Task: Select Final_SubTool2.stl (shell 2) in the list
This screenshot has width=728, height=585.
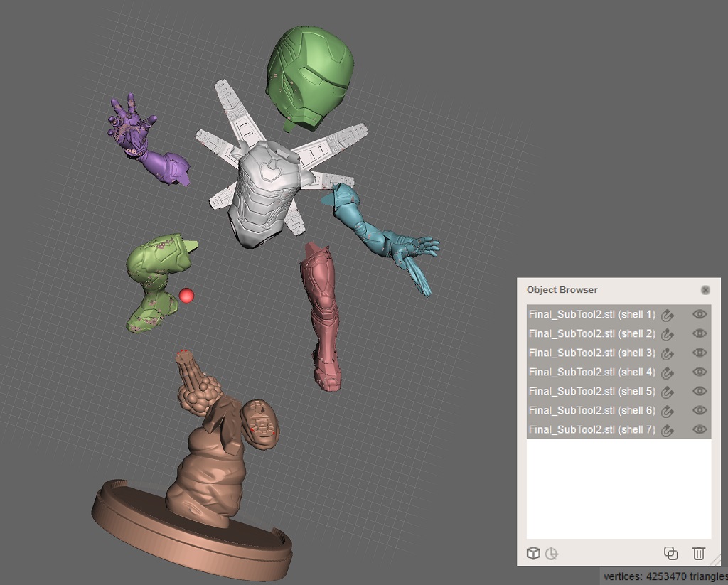Action: click(591, 333)
